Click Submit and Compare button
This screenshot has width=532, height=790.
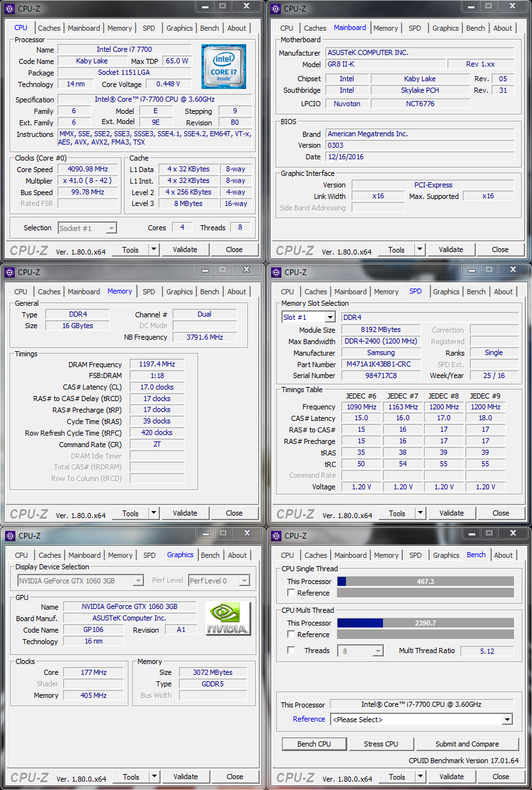tap(467, 744)
